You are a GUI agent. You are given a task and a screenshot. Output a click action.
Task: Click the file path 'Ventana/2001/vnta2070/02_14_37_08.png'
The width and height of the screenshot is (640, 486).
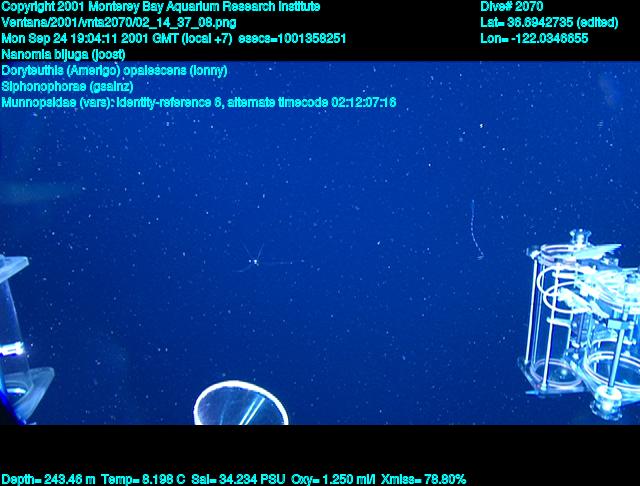(119, 22)
